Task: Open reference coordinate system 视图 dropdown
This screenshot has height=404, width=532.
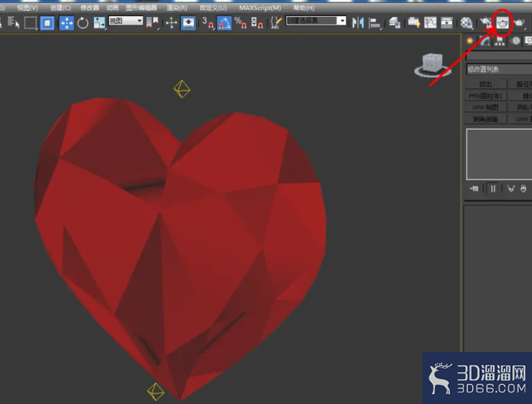Action: click(126, 21)
